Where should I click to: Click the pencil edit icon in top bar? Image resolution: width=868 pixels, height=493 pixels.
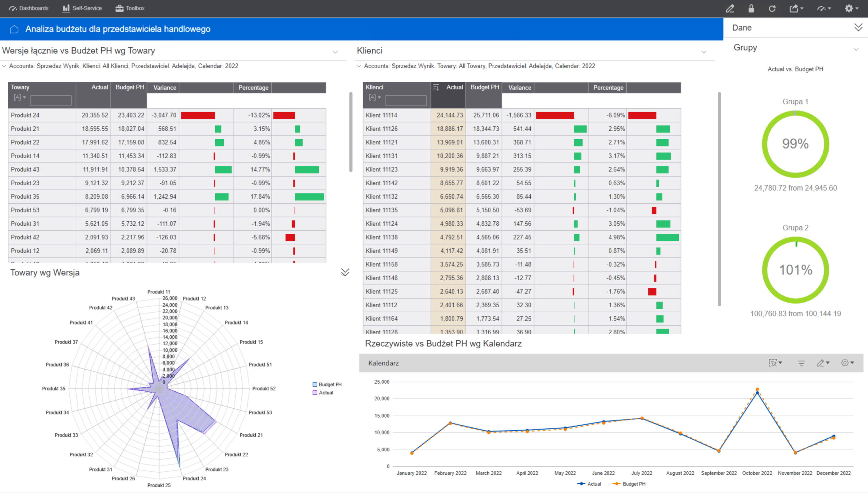[x=730, y=8]
